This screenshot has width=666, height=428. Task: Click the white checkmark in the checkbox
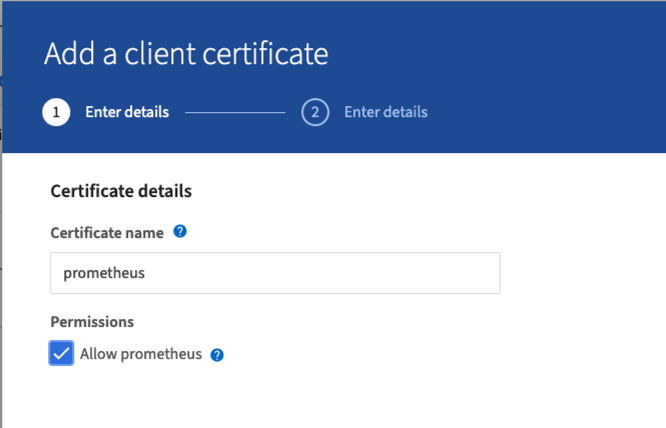(61, 354)
